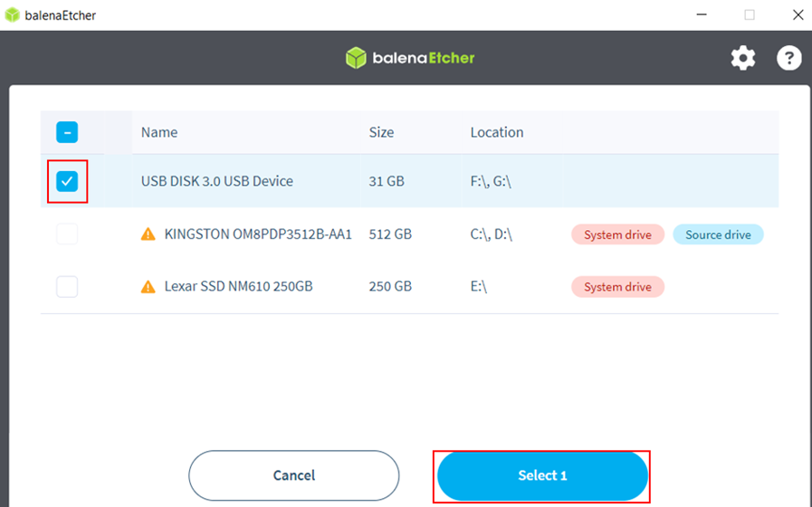The width and height of the screenshot is (812, 507).
Task: Check the KINGSTON OM8PDP3512B-AA1 drive checkbox
Action: (67, 234)
